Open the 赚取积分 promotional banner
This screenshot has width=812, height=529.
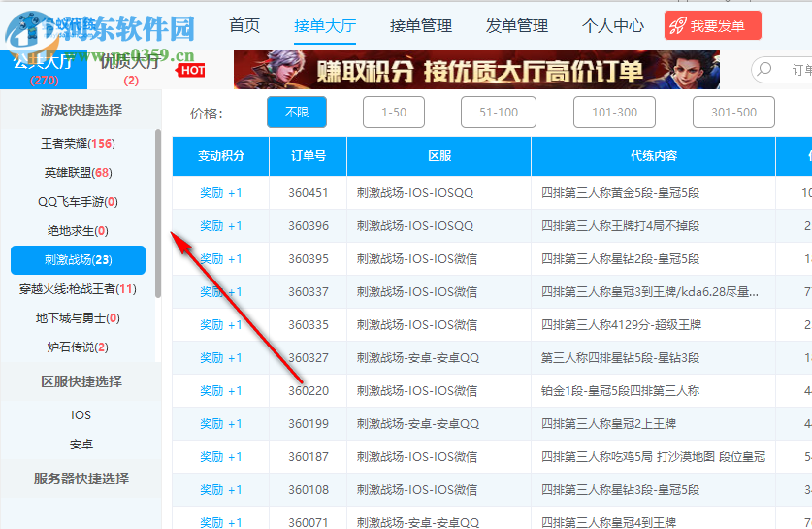[x=476, y=70]
